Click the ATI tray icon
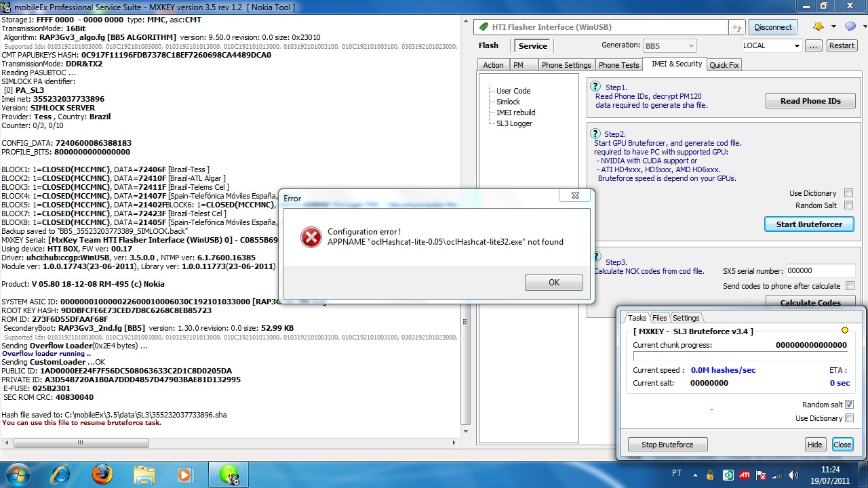Viewport: 868px width, 488px height. 744,475
